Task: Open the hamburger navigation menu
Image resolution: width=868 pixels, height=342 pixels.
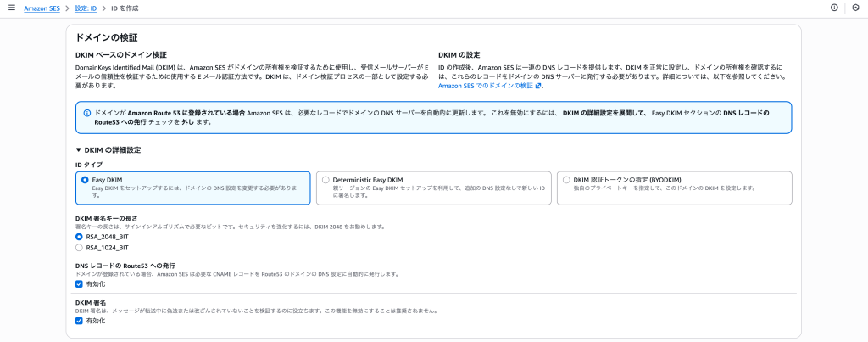Action: coord(11,8)
